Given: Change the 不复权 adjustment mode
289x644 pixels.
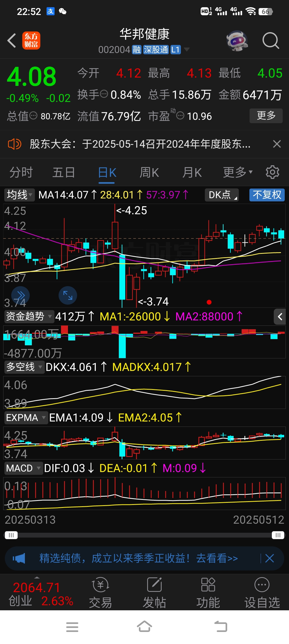Looking at the screenshot, I should coord(267,195).
